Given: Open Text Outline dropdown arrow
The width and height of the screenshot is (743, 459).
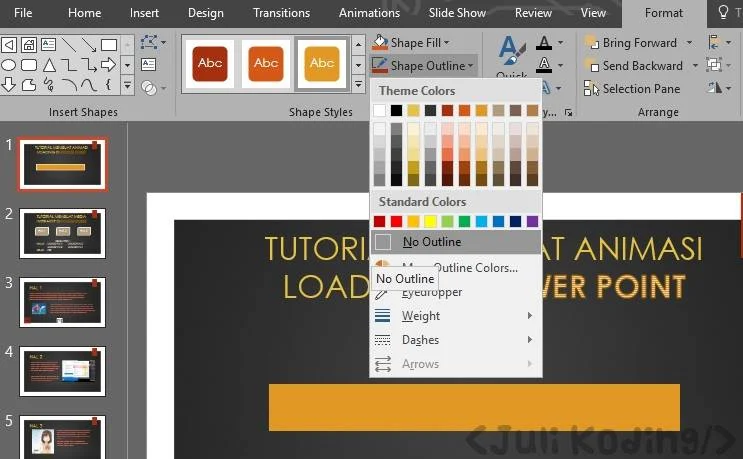Looking at the screenshot, I should [x=561, y=65].
